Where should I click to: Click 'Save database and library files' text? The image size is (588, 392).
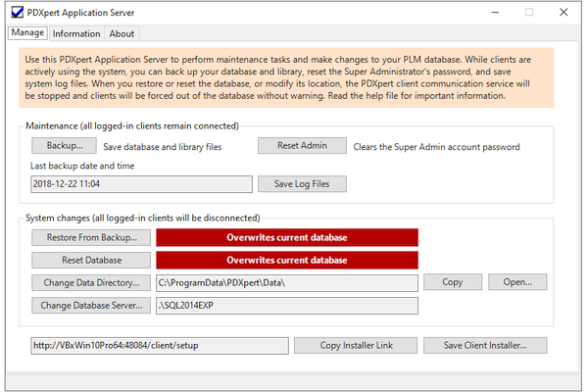[163, 147]
